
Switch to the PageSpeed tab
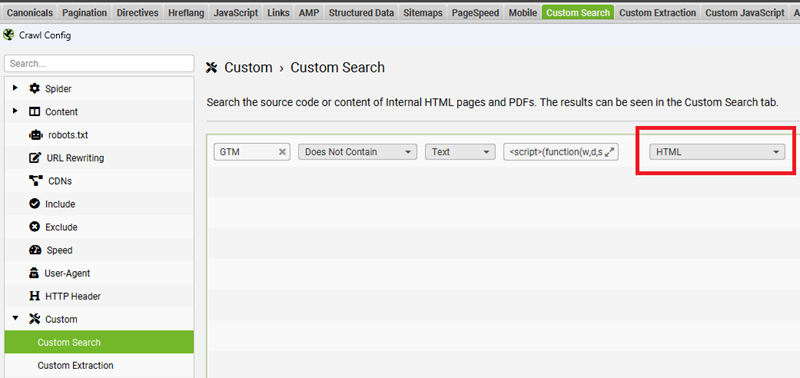coord(476,13)
